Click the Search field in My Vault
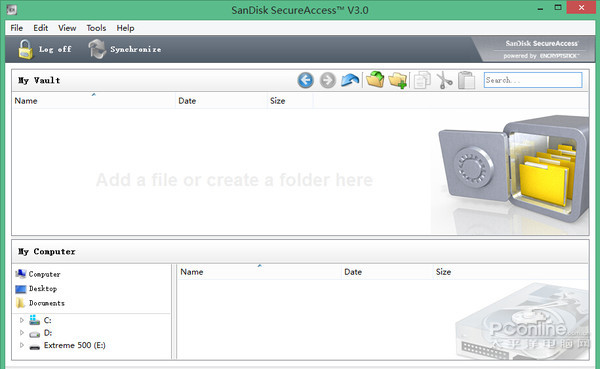The image size is (600, 369). pos(533,80)
